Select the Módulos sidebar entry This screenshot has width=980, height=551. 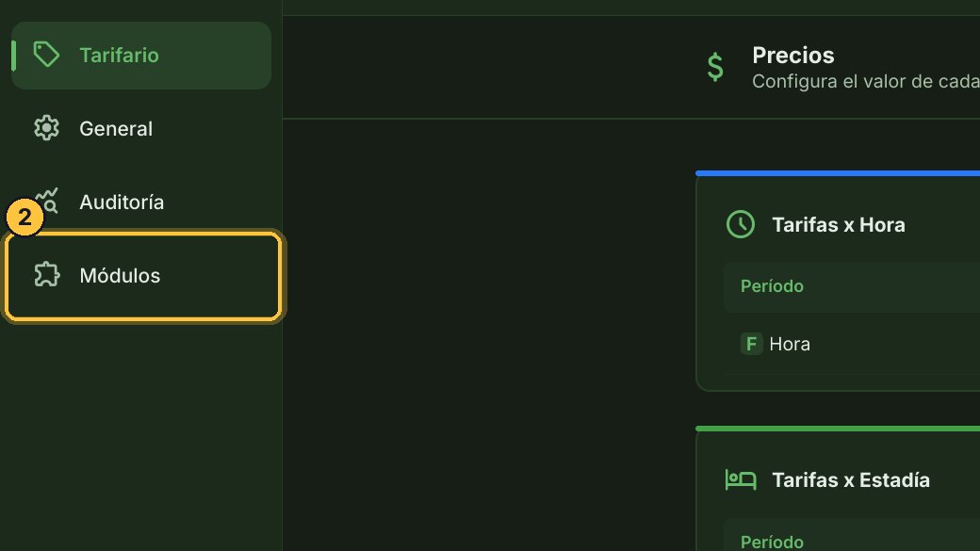[143, 275]
